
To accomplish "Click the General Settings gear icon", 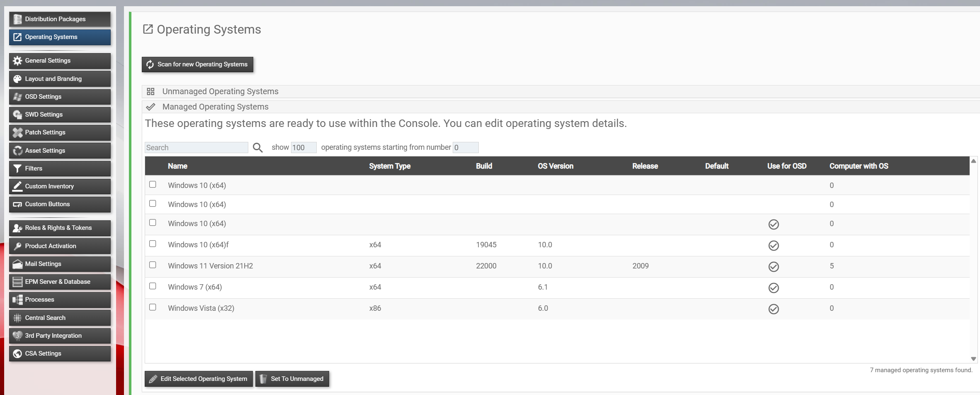I will 17,61.
